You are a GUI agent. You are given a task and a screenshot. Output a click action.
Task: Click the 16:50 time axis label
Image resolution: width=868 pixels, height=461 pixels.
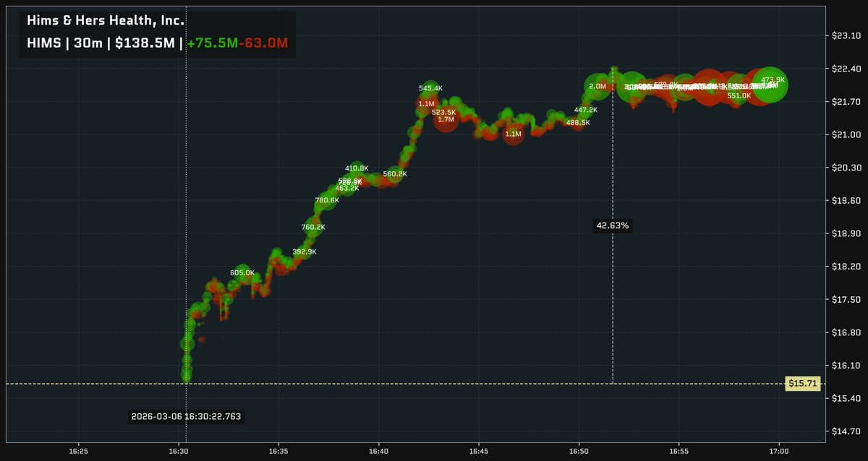(x=579, y=450)
